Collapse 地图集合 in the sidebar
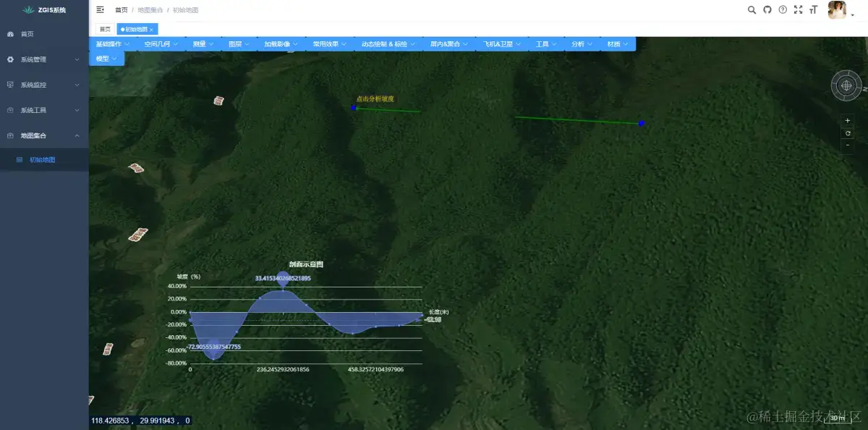Viewport: 868px width, 430px height. (44, 135)
